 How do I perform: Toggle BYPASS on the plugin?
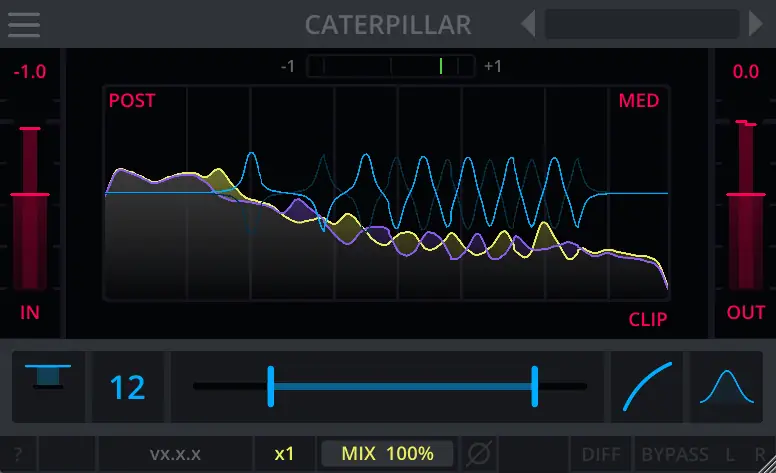(x=675, y=453)
